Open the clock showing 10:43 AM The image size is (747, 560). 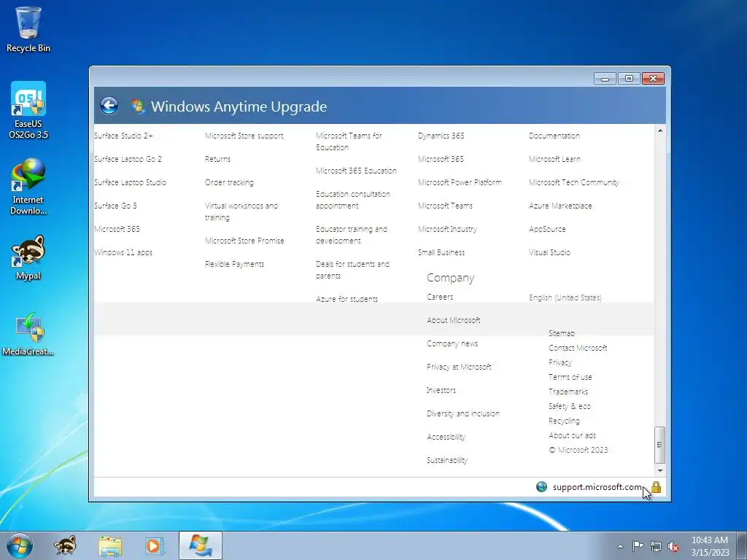point(710,545)
